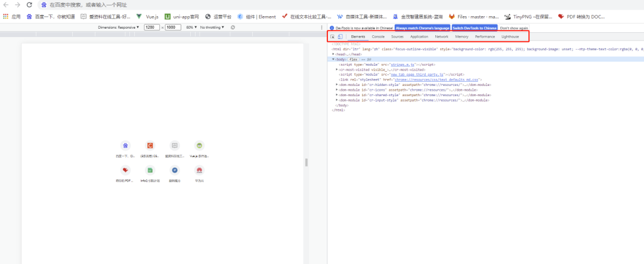644x264 pixels.
Task: Open the TinyPNG bookmark
Action: click(x=528, y=17)
